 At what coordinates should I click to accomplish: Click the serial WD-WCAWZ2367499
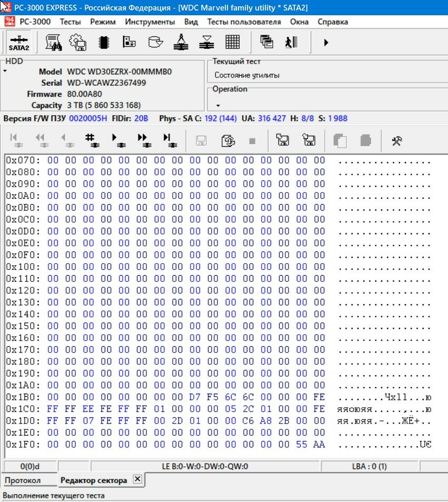point(107,83)
